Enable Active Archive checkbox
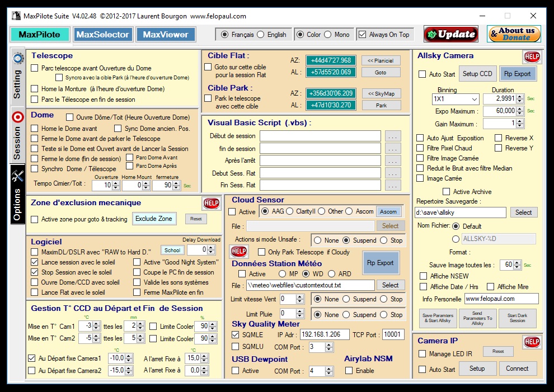 pyautogui.click(x=446, y=191)
